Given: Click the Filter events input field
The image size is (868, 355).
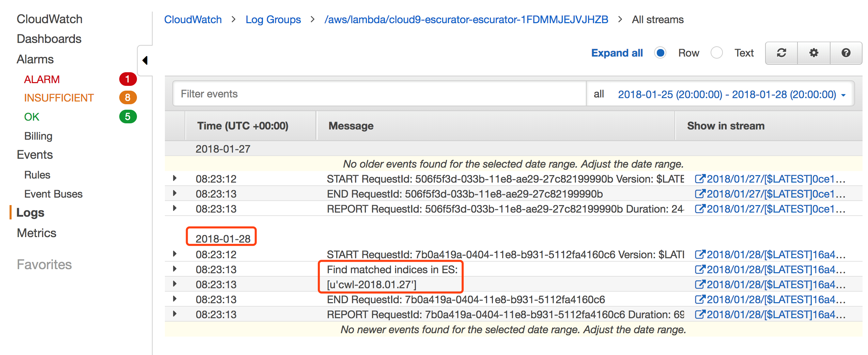Looking at the screenshot, I should pyautogui.click(x=379, y=94).
